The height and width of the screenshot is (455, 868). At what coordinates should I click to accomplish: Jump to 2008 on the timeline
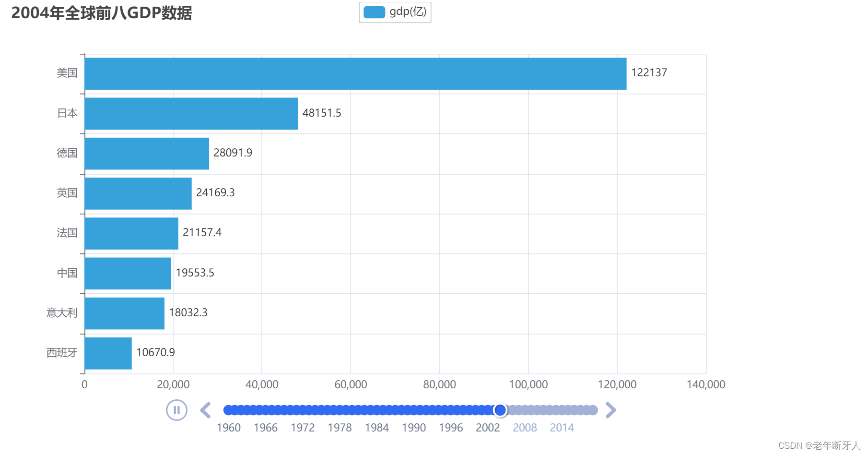pos(525,428)
